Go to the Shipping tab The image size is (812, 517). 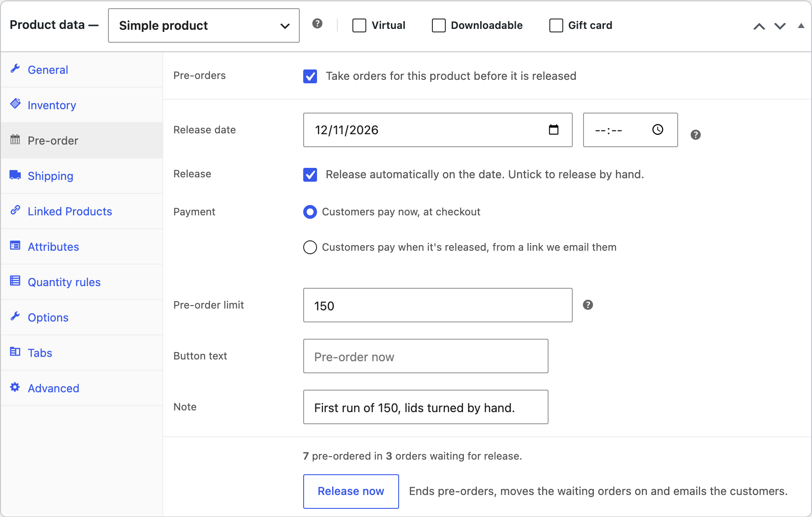click(x=82, y=176)
